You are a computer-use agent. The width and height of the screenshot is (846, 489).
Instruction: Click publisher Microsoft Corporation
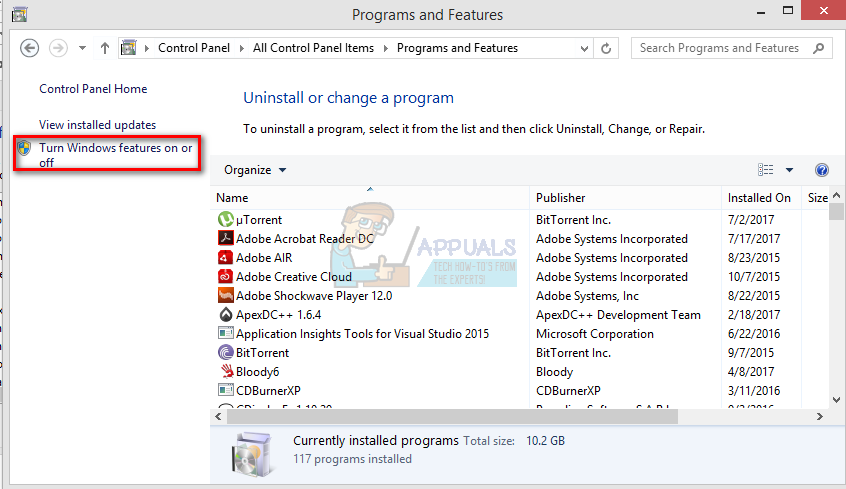click(595, 334)
